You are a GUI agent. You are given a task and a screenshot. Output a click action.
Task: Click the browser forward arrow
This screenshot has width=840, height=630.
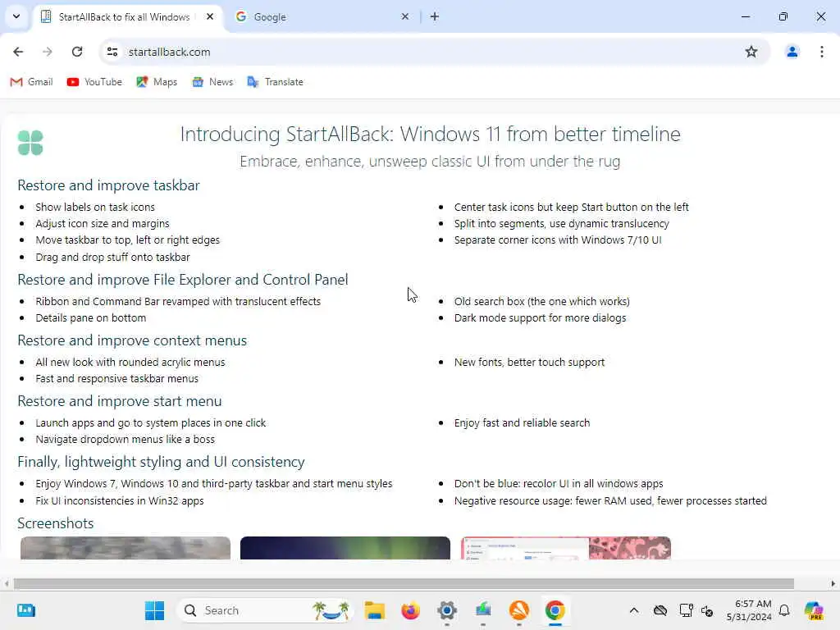tap(48, 52)
